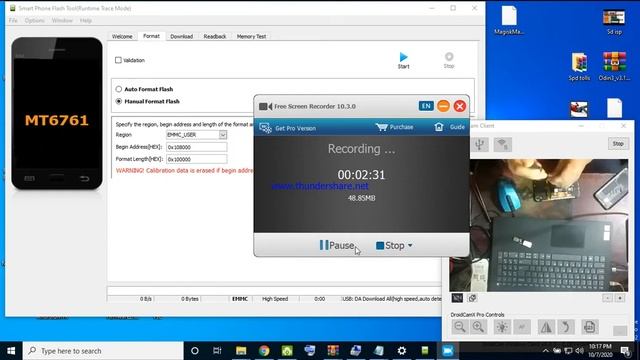The image size is (640, 360).
Task: Click the volume speaker tray icon
Action: tap(579, 351)
